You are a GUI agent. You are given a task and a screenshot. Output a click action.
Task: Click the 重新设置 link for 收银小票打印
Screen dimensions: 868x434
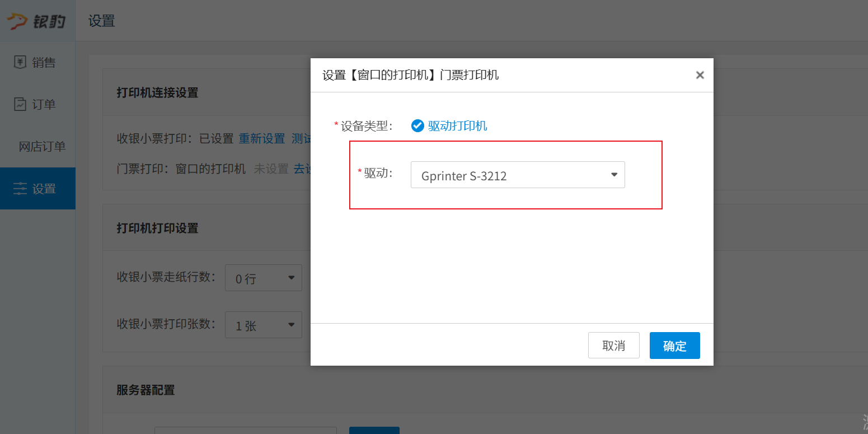coord(262,139)
